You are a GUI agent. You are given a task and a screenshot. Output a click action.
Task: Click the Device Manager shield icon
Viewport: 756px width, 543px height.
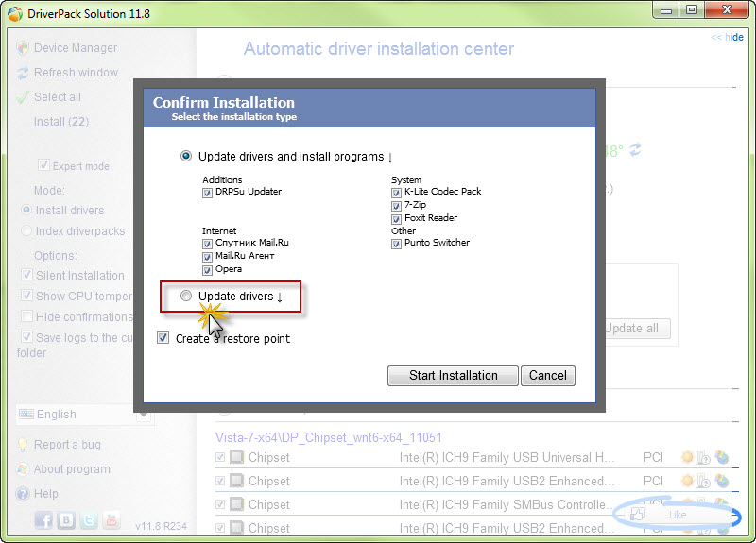click(x=23, y=48)
